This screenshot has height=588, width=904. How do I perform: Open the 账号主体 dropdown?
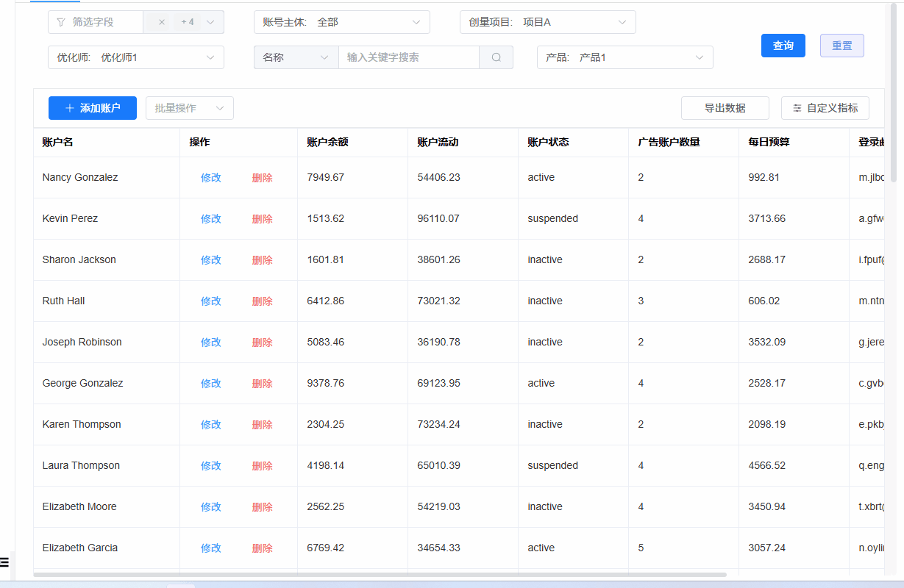pyautogui.click(x=341, y=22)
